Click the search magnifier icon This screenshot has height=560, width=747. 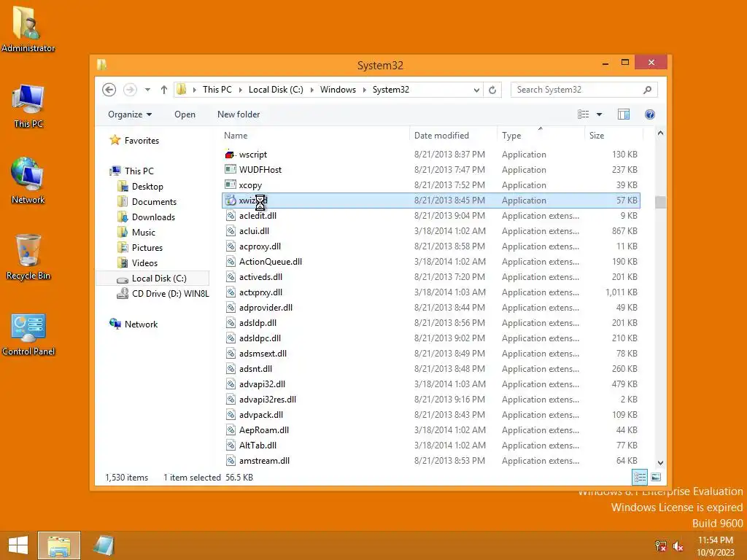(x=648, y=90)
